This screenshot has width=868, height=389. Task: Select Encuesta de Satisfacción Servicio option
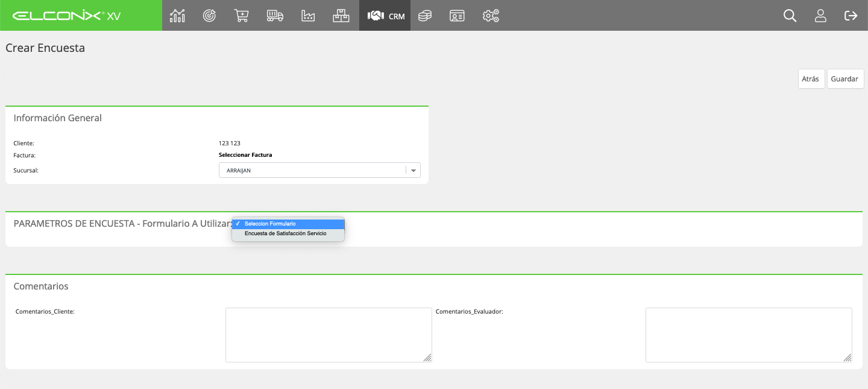pyautogui.click(x=288, y=233)
